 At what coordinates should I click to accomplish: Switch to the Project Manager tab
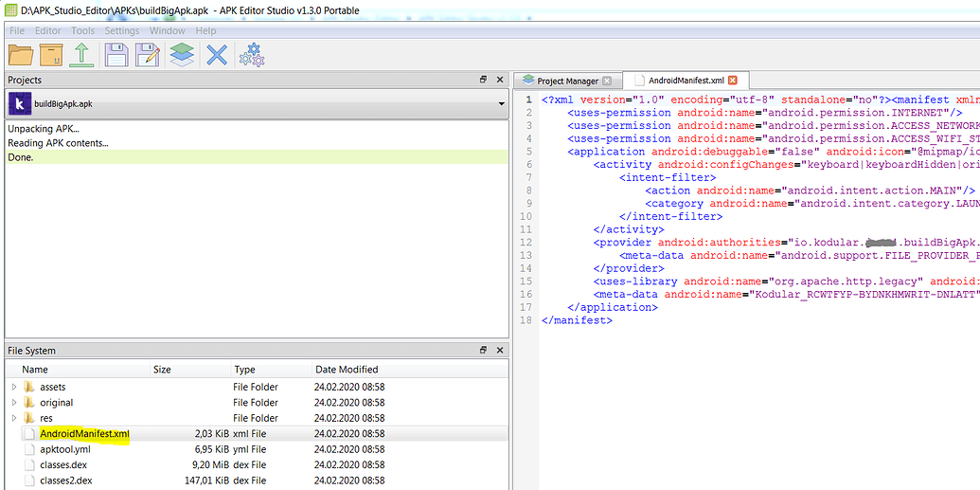[x=567, y=81]
